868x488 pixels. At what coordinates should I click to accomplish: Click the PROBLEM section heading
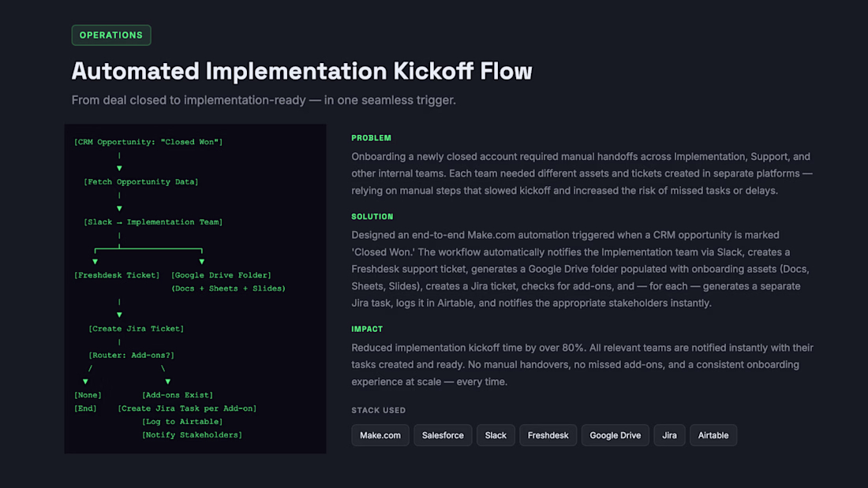pyautogui.click(x=372, y=138)
